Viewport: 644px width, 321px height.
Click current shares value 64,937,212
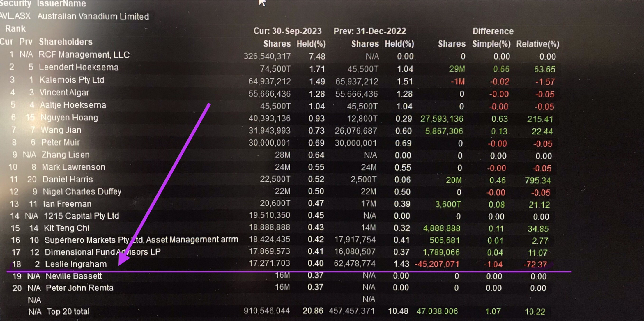[x=270, y=81]
